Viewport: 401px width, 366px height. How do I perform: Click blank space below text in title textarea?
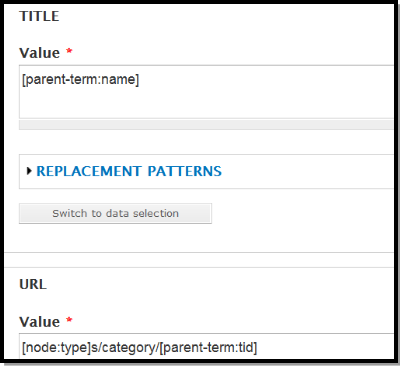(x=207, y=103)
